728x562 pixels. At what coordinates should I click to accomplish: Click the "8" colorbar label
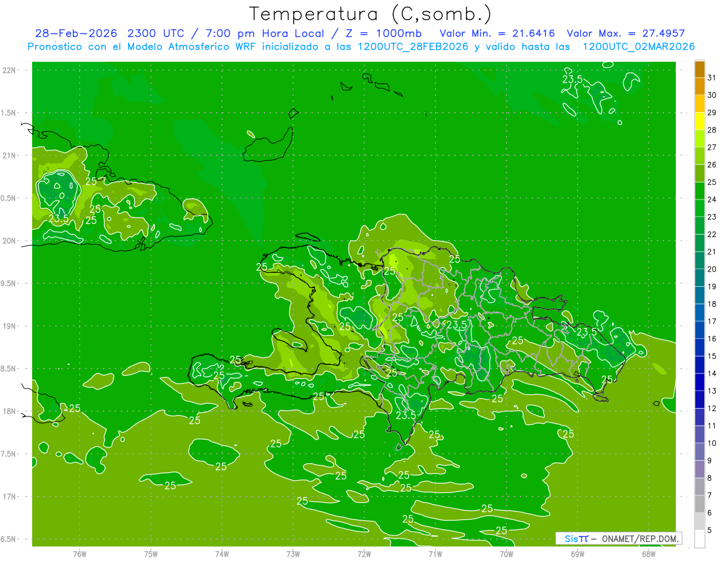point(710,478)
